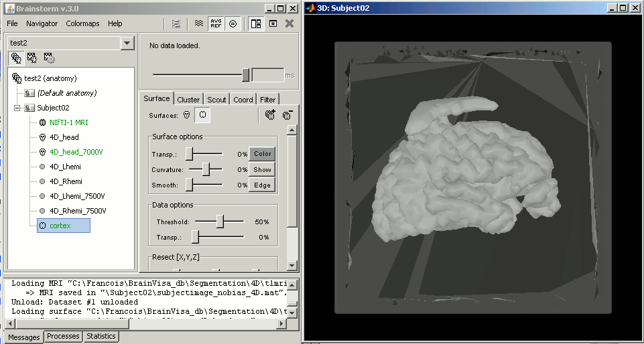Click the add surface icon

coord(269,115)
